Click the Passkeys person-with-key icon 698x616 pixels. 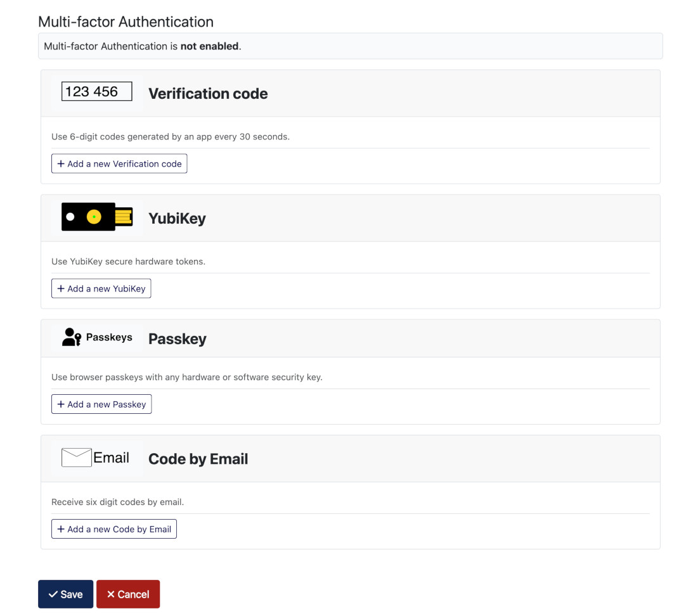coord(72,337)
